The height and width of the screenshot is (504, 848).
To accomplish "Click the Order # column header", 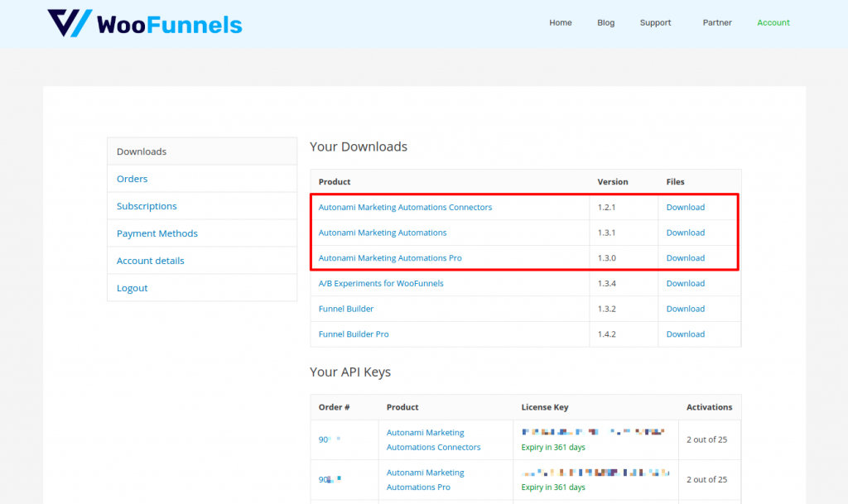I will click(x=335, y=407).
